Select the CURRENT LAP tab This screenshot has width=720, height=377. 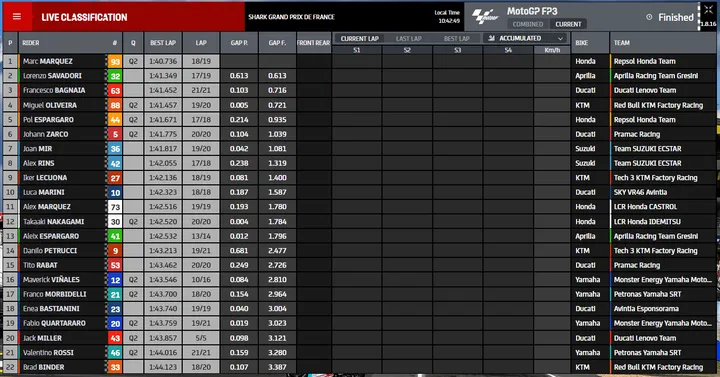point(360,39)
